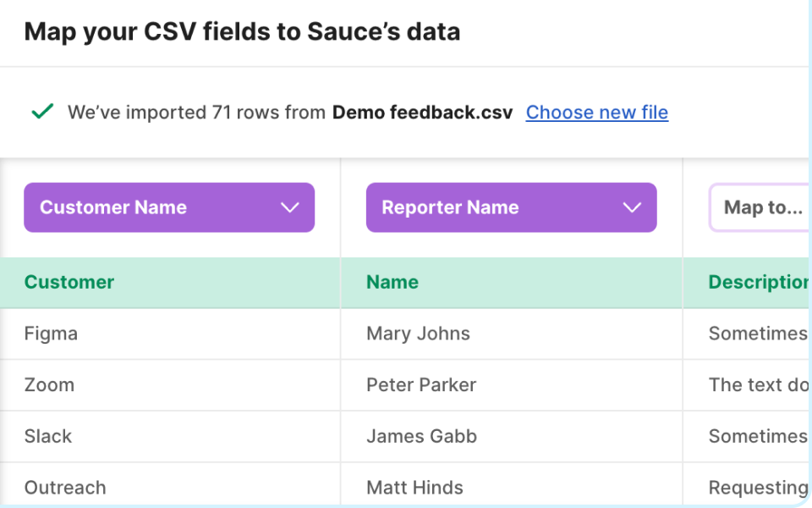Select James Gabb from the preview table
Image resolution: width=812 pixels, height=508 pixels.
point(421,436)
